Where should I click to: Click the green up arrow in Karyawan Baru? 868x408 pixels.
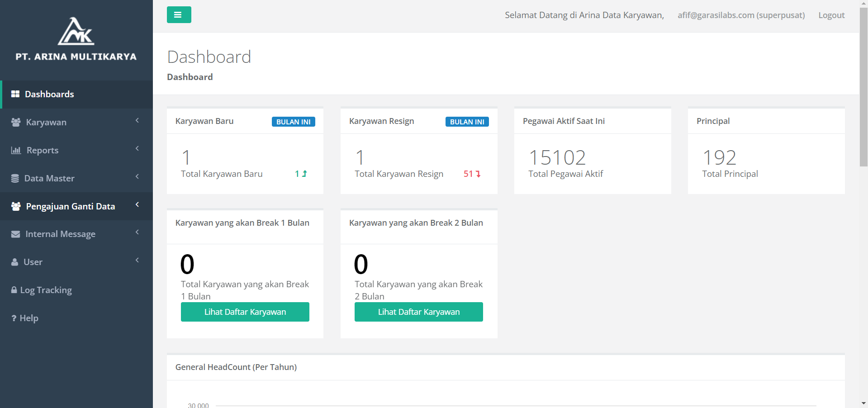pyautogui.click(x=304, y=174)
